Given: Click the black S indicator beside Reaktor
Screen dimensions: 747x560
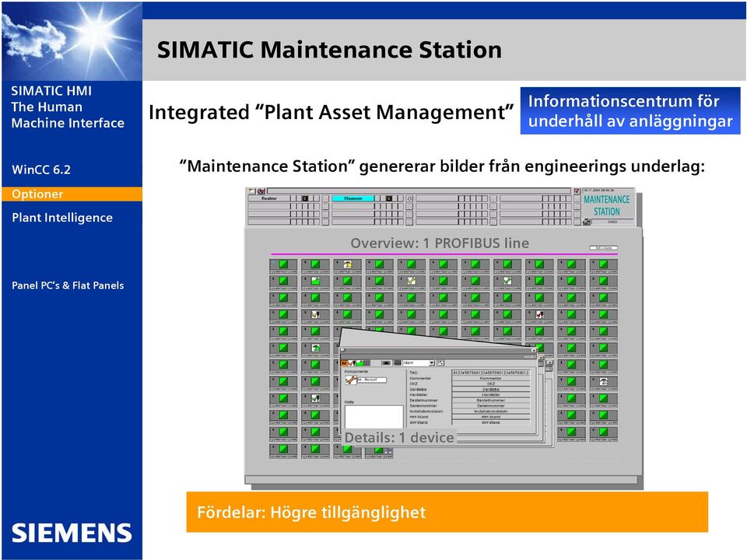Looking at the screenshot, I should click(x=305, y=198).
